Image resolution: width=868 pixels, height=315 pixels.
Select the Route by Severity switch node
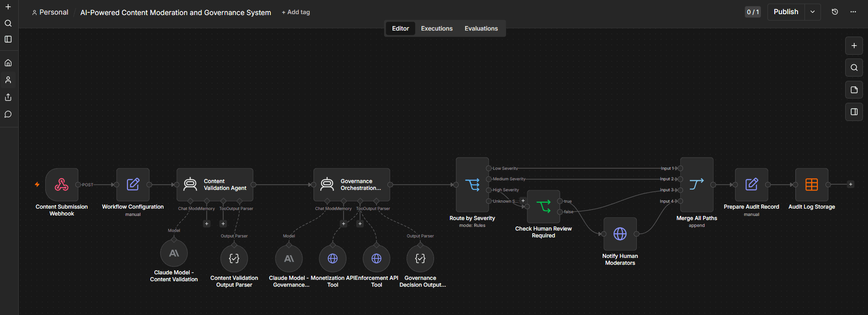tap(472, 184)
